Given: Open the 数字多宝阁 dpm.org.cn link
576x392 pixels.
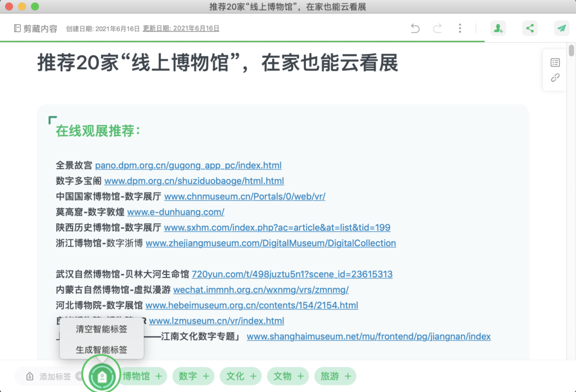Looking at the screenshot, I should pyautogui.click(x=194, y=181).
